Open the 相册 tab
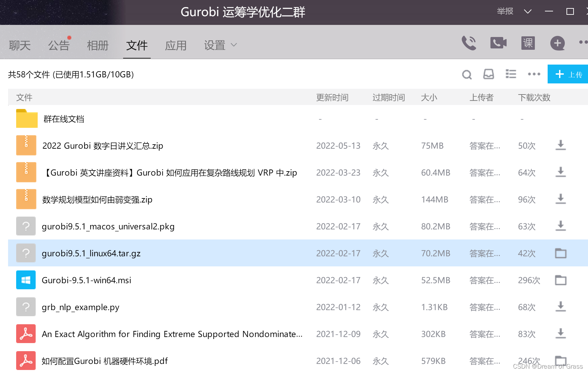 (x=98, y=45)
